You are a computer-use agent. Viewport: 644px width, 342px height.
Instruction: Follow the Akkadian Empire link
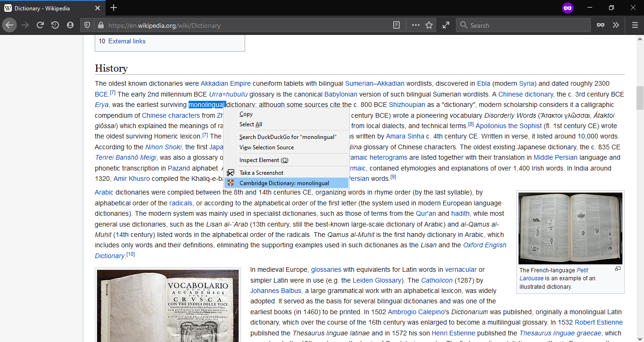pos(226,84)
